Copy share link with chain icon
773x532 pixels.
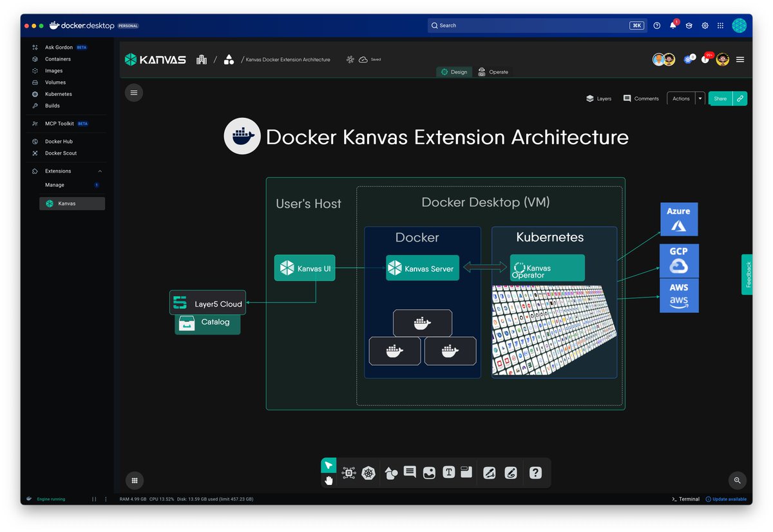pyautogui.click(x=740, y=99)
